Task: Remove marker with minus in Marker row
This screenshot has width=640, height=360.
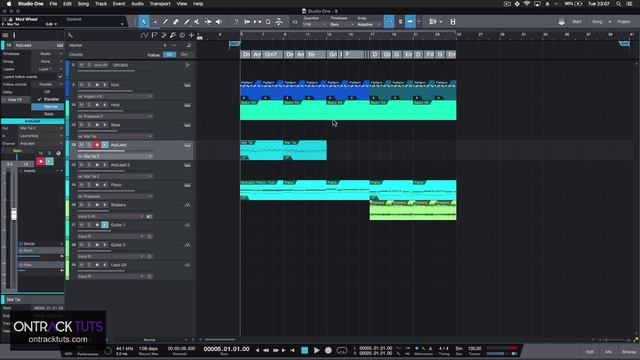Action: (174, 45)
